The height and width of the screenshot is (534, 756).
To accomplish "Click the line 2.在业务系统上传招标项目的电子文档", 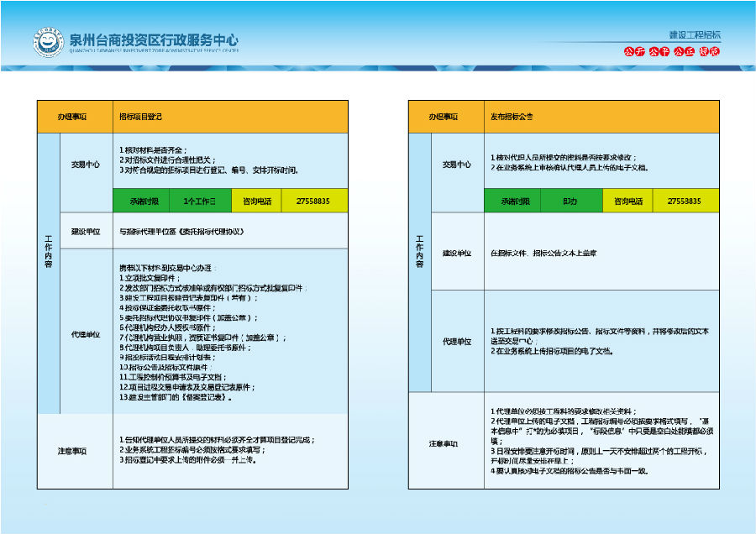I will [553, 351].
